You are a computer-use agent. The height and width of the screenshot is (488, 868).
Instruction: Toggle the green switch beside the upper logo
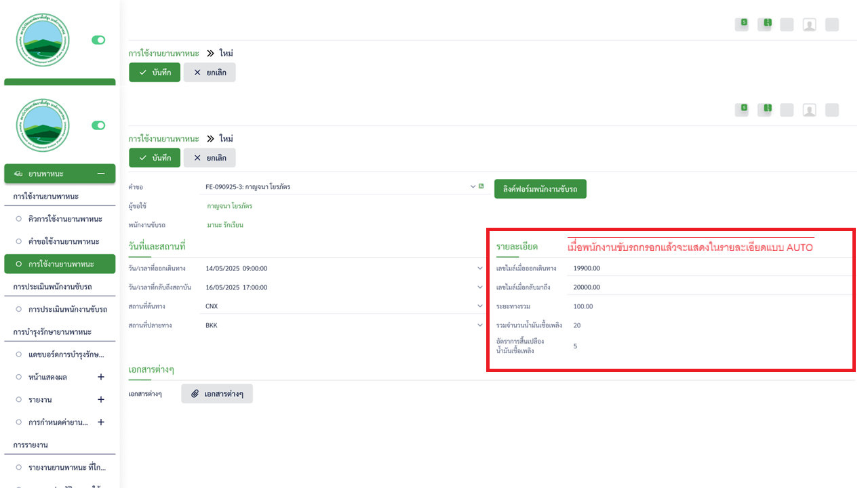98,40
